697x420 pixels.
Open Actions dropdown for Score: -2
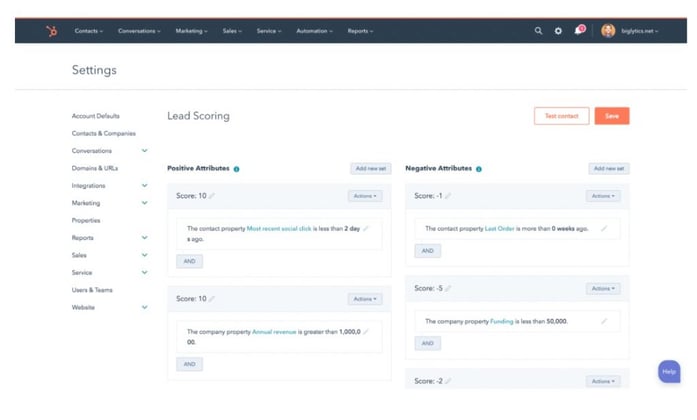pos(603,381)
